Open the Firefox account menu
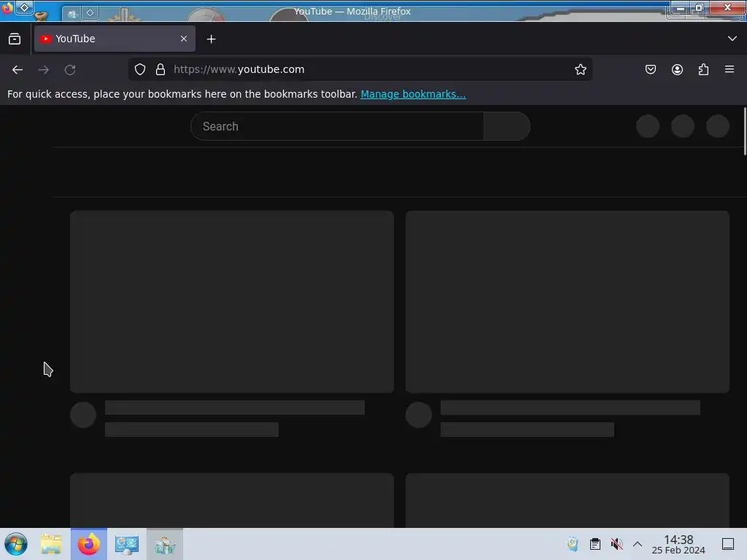Viewport: 747px width, 560px height. pos(677,69)
